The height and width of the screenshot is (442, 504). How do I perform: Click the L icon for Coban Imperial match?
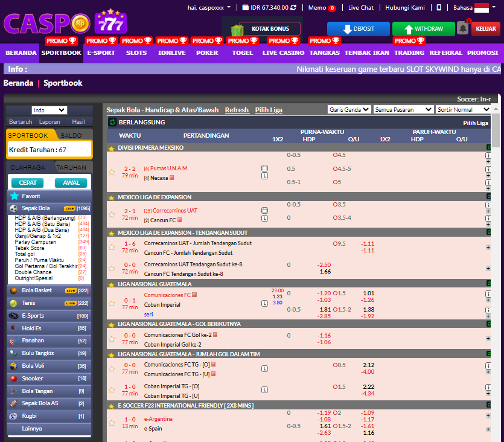264,304
